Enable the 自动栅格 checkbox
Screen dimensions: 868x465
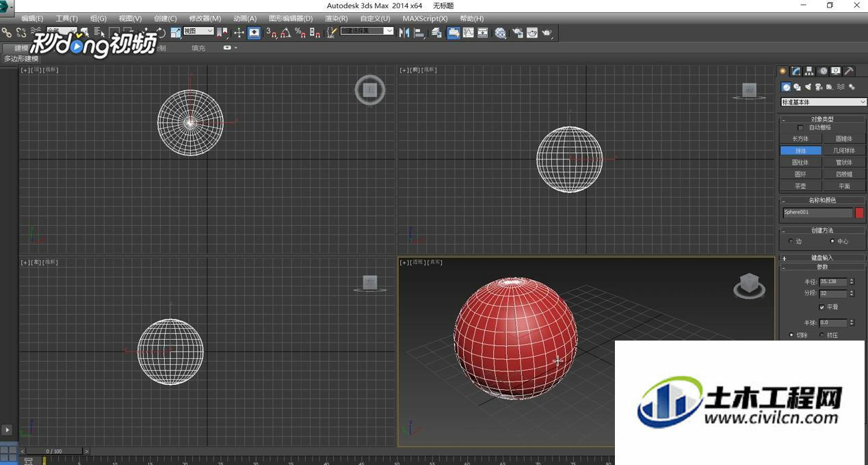click(801, 128)
